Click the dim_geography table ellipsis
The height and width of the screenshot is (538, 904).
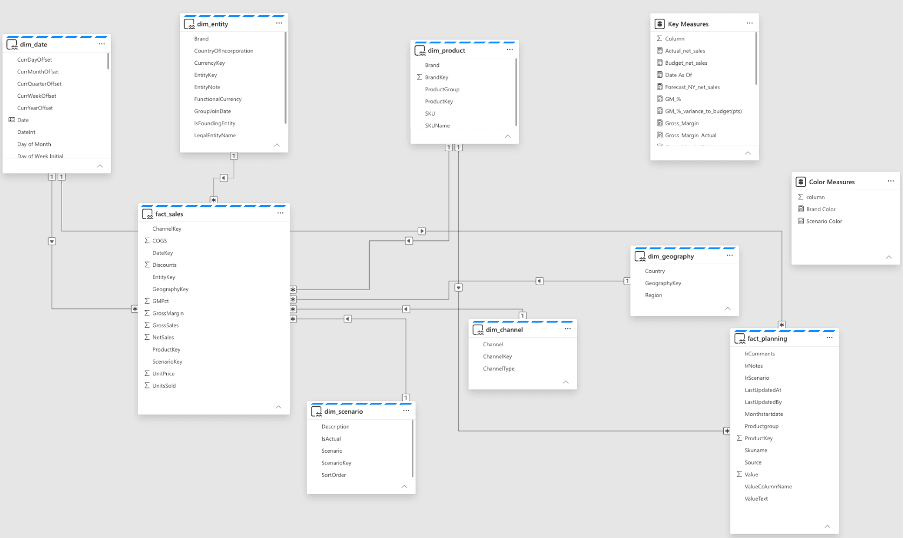(730, 255)
